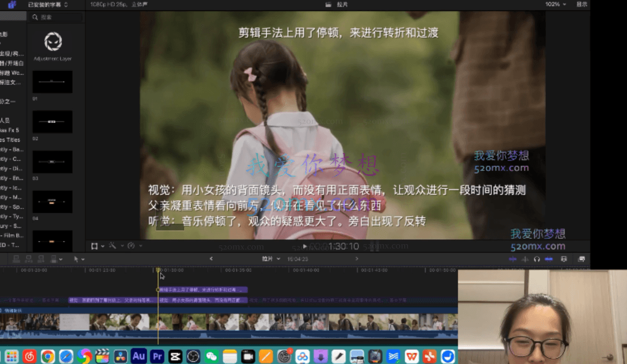The height and width of the screenshot is (364, 627).
Task: Toggle snapping in the timeline toolbar
Action: pyautogui.click(x=549, y=259)
